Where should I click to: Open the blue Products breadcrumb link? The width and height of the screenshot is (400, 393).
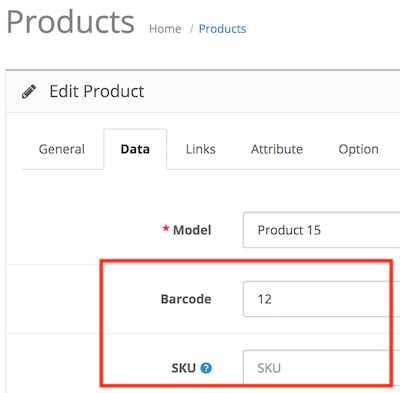[x=222, y=29]
